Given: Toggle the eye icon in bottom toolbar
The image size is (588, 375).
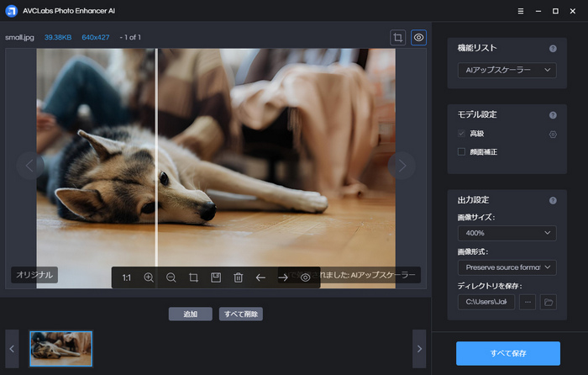Looking at the screenshot, I should click(305, 277).
